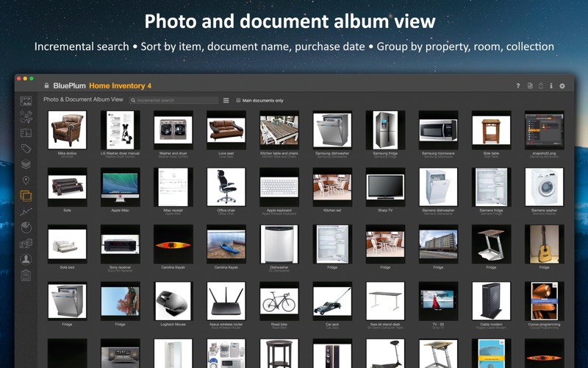
Task: Open the clipboard reports sidebar icon
Action: pyautogui.click(x=26, y=275)
